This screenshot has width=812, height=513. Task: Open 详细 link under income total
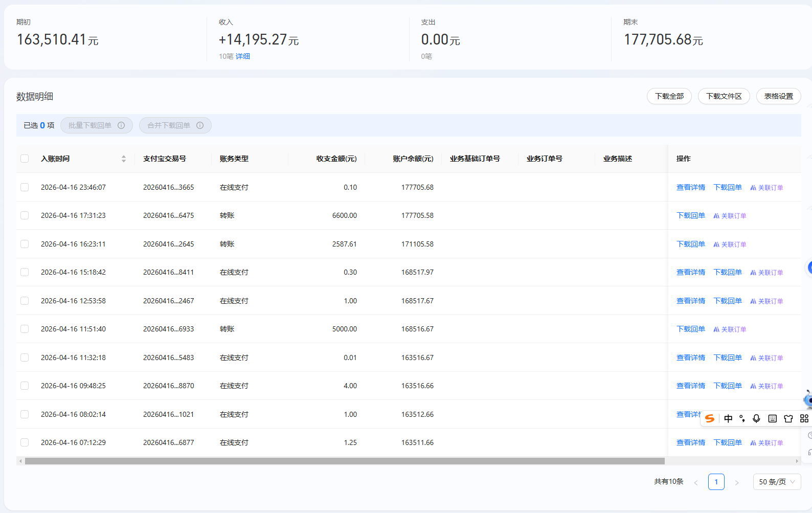(x=243, y=56)
